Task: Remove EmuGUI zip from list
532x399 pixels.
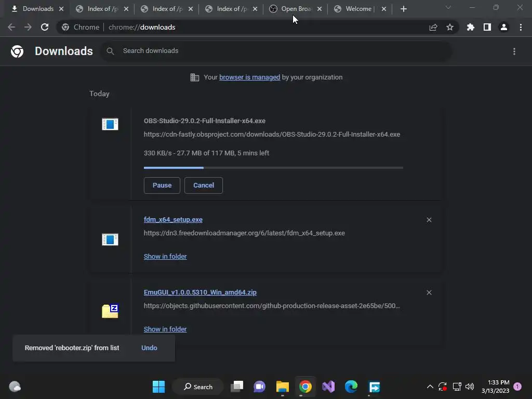Action: (x=429, y=292)
